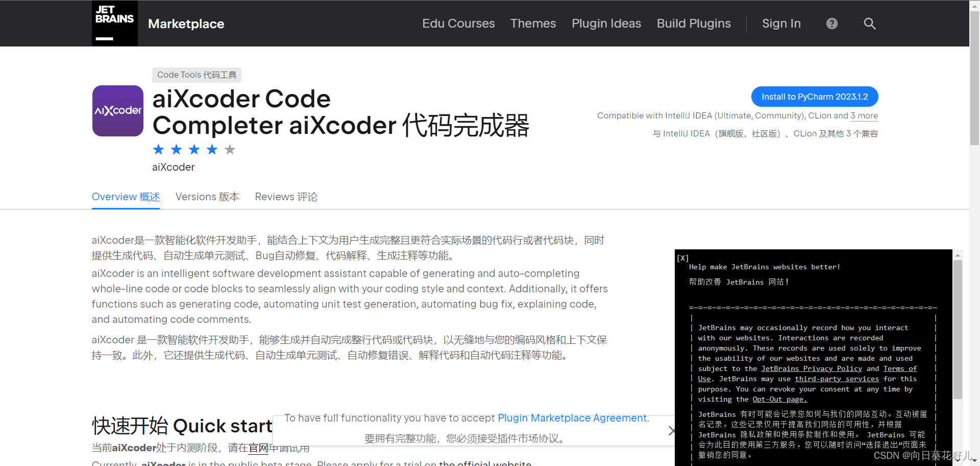
Task: Dismiss the Plugin Marketplace Agreement banner
Action: click(x=672, y=431)
